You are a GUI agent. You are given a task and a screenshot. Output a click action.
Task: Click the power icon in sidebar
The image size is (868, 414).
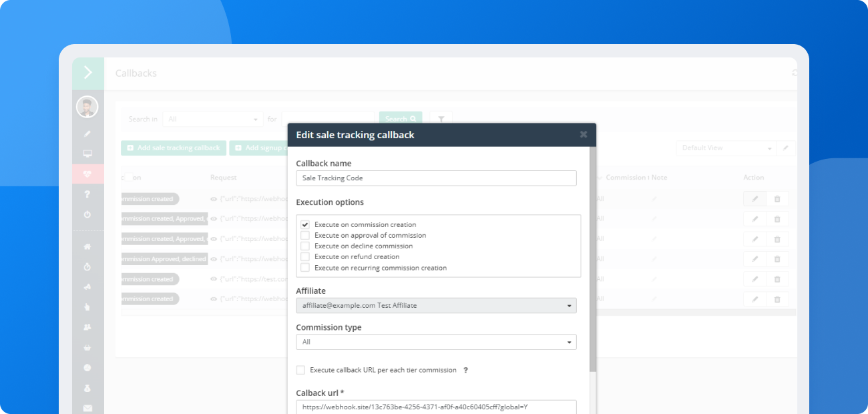(x=87, y=214)
